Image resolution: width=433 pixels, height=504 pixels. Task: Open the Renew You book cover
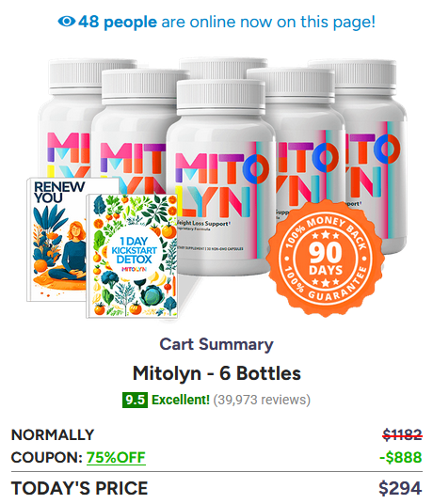(x=56, y=240)
